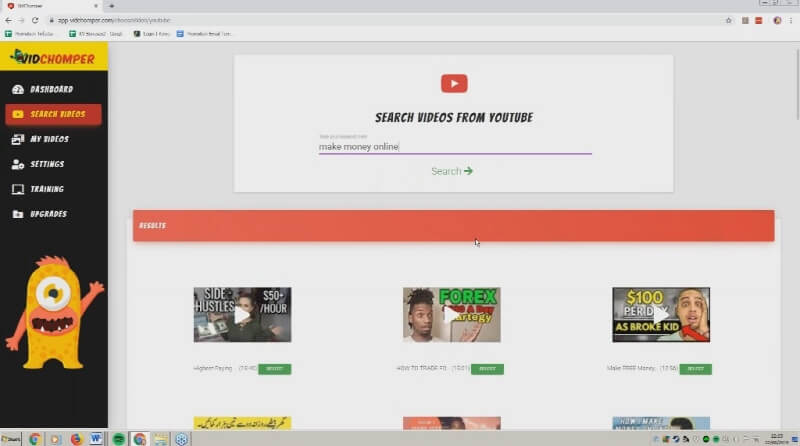Open the blue hexagon taskbar app
Screen dimensions: 800x446
(x=182, y=439)
